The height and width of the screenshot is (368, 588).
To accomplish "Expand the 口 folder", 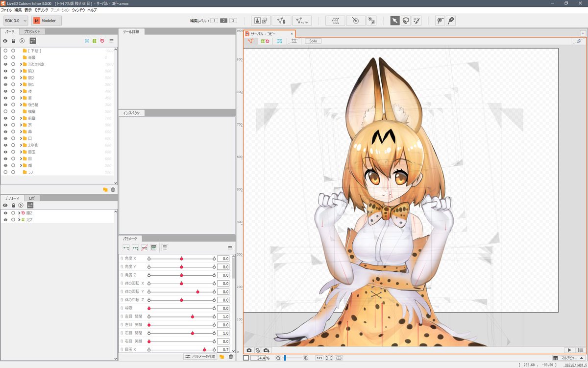I will (21, 138).
